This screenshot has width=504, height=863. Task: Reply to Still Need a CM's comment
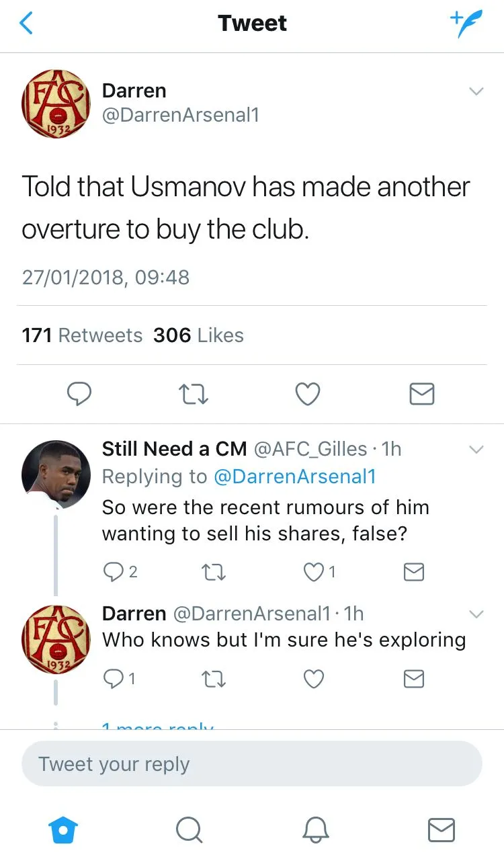point(112,572)
